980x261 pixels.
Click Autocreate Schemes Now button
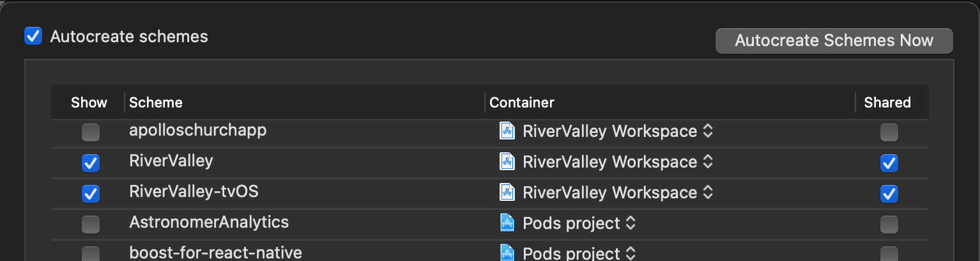click(834, 41)
